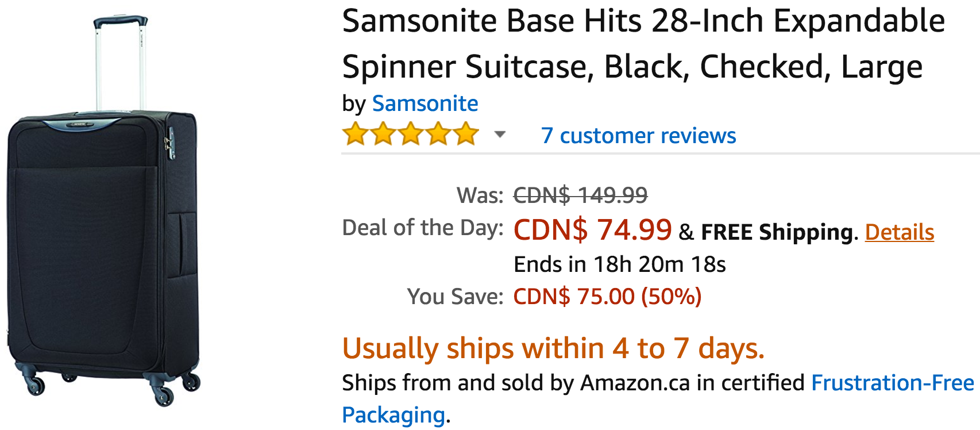Image resolution: width=980 pixels, height=430 pixels.
Task: Click the Deal of the Day label
Action: click(423, 228)
